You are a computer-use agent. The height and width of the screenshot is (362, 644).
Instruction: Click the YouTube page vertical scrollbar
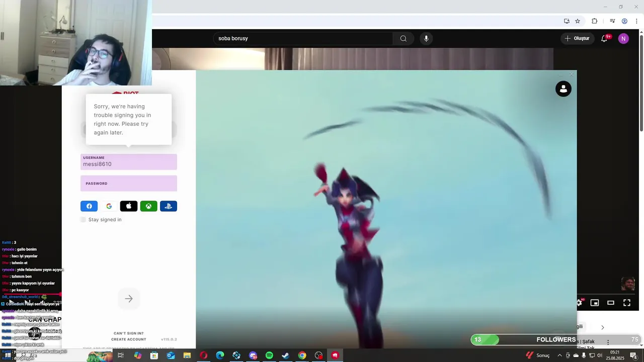[641, 83]
